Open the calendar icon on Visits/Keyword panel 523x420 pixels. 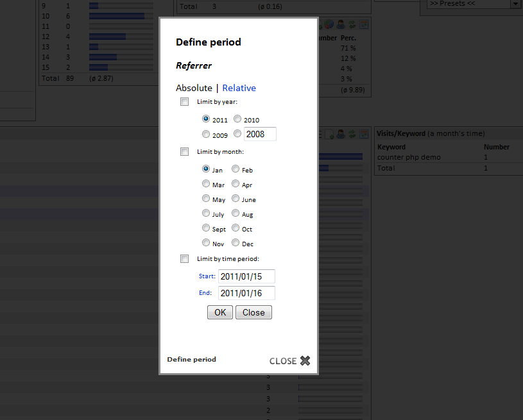tap(363, 133)
